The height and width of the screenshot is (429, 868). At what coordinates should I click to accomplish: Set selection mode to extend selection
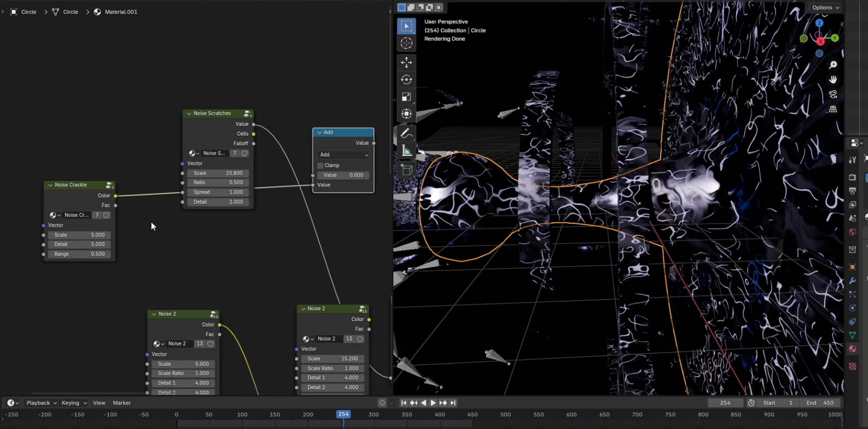(x=411, y=8)
